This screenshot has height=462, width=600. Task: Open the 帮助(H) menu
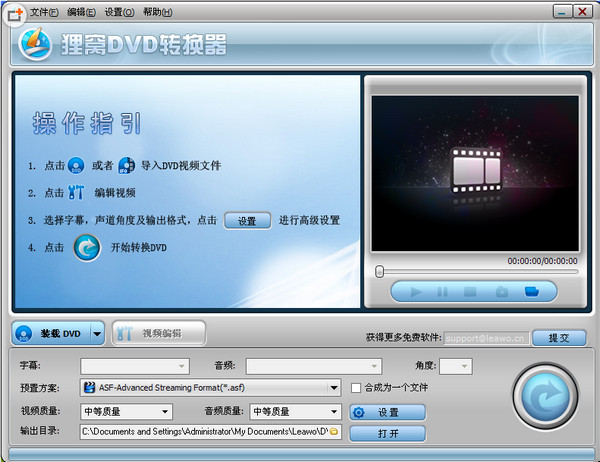point(157,12)
